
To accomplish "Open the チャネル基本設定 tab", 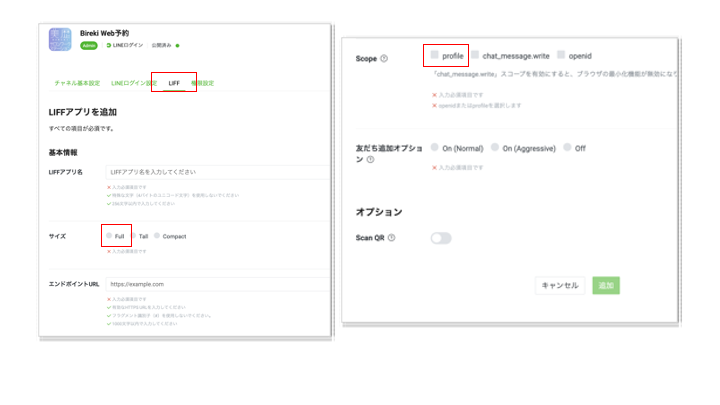I will [x=77, y=82].
